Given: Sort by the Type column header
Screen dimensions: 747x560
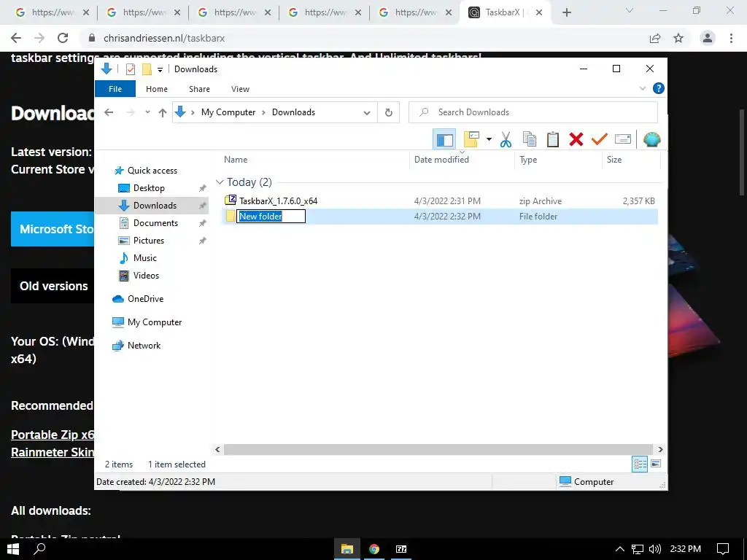Looking at the screenshot, I should [528, 160].
